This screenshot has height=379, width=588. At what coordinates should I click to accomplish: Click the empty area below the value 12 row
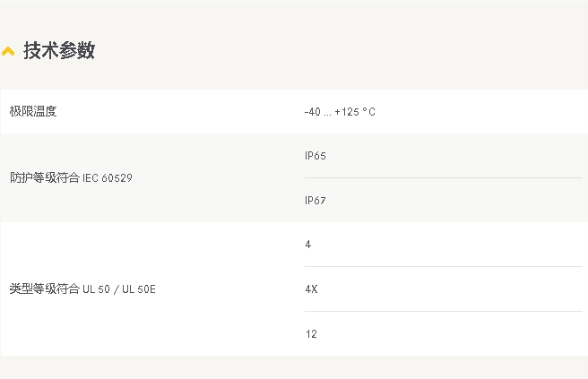(x=294, y=367)
